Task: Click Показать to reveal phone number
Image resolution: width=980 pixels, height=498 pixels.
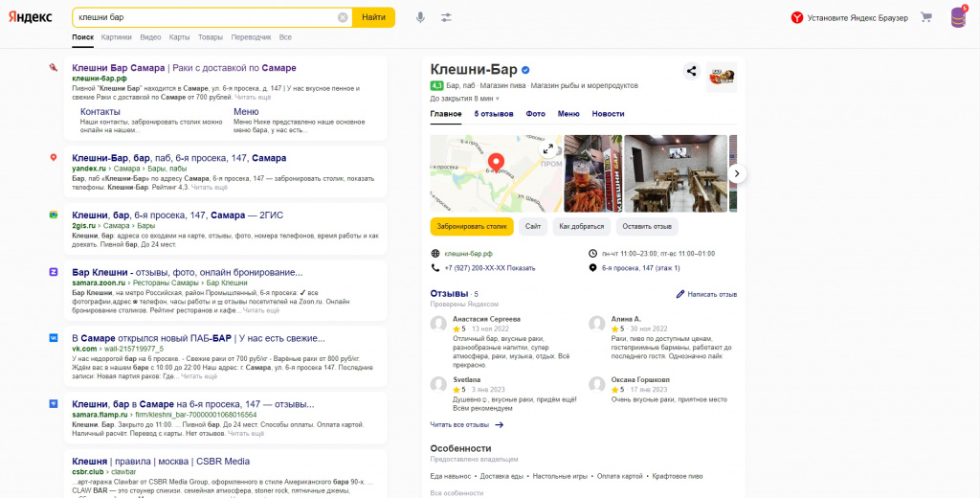Action: [521, 268]
